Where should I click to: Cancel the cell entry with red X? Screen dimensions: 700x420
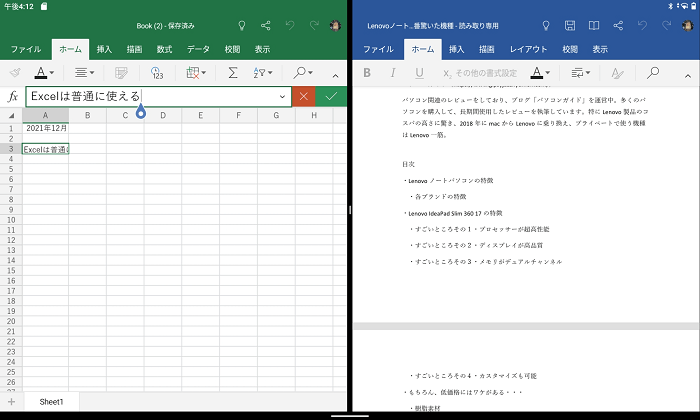coord(304,96)
